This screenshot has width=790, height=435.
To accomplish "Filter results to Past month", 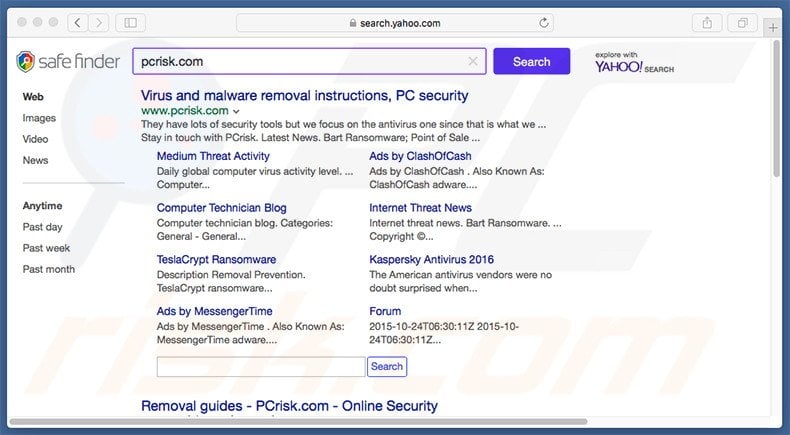I will point(49,269).
